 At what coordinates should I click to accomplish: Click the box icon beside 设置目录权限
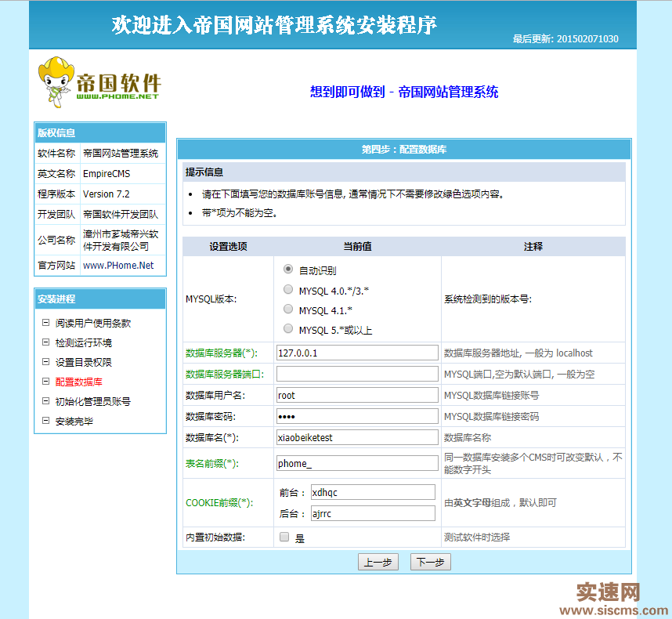pos(46,362)
